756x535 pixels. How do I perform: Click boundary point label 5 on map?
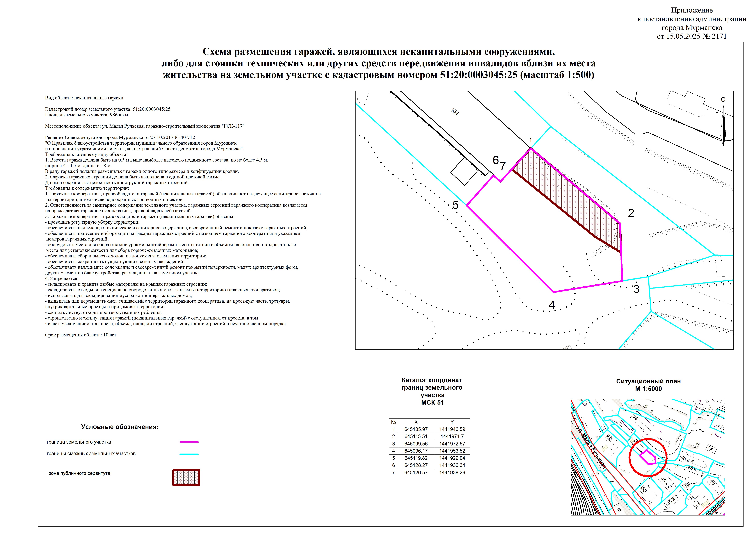tap(455, 205)
